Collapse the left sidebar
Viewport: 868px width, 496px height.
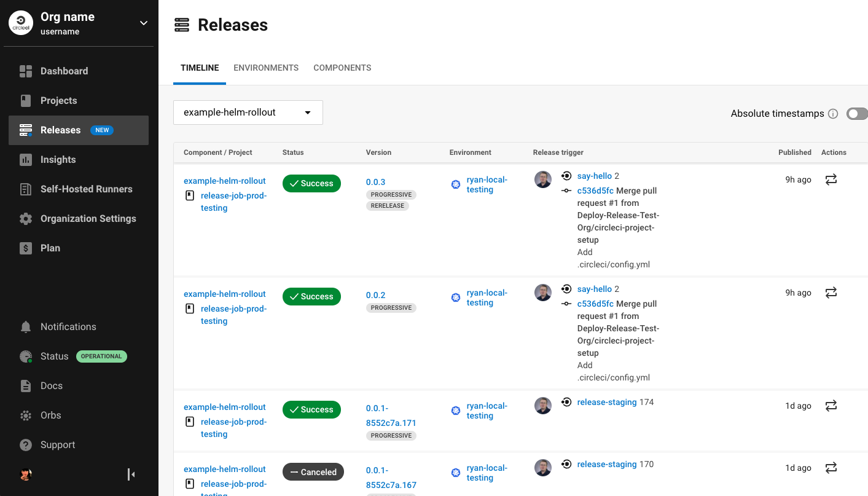[130, 474]
